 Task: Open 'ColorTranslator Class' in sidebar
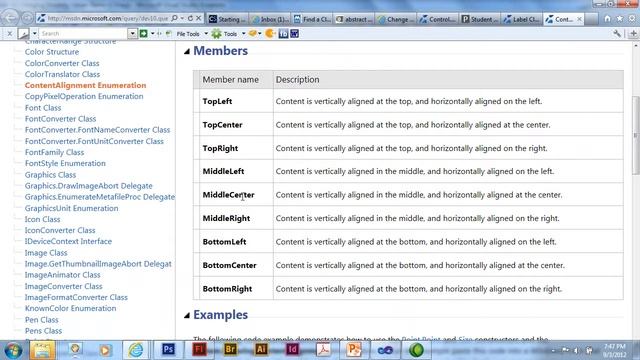point(62,74)
